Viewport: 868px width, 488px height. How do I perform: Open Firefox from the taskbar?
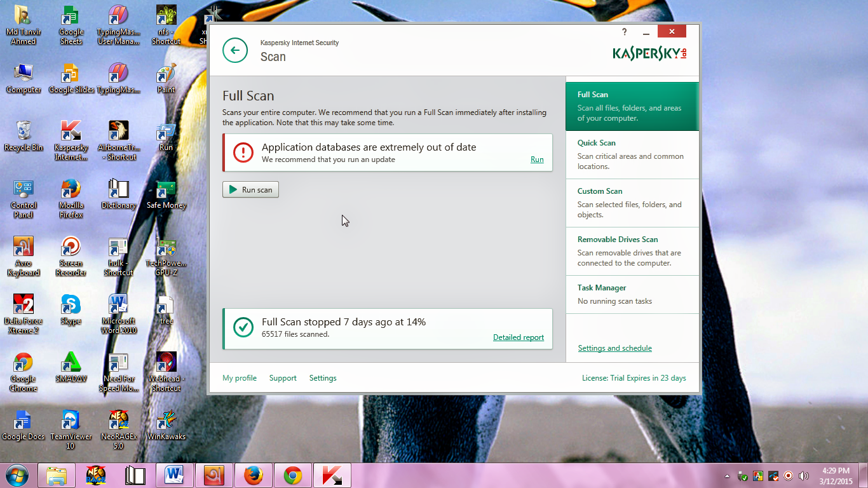pos(254,475)
